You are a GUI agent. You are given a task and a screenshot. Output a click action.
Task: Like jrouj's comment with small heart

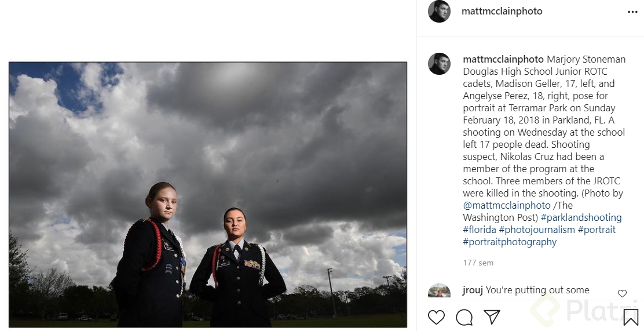pos(622,293)
